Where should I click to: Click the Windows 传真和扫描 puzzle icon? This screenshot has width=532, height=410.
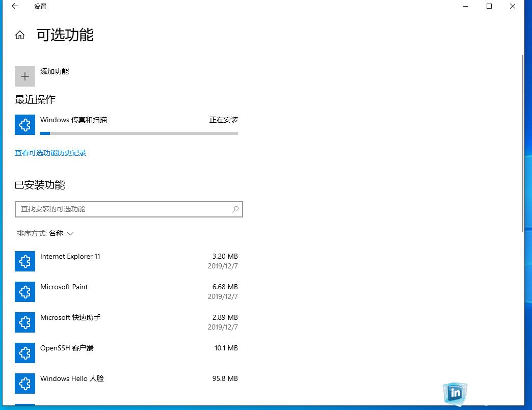pos(25,125)
